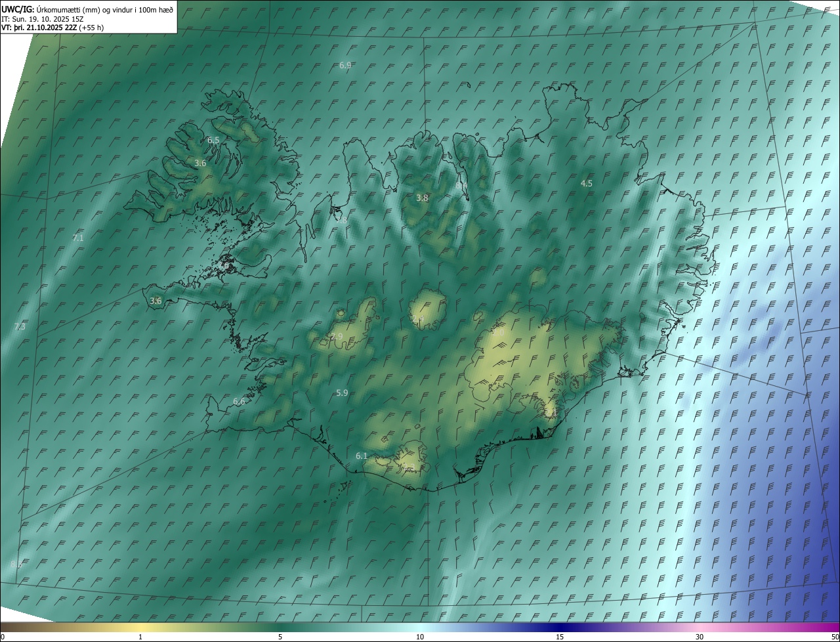Click the color bar at the 15 mm mark

(560, 628)
